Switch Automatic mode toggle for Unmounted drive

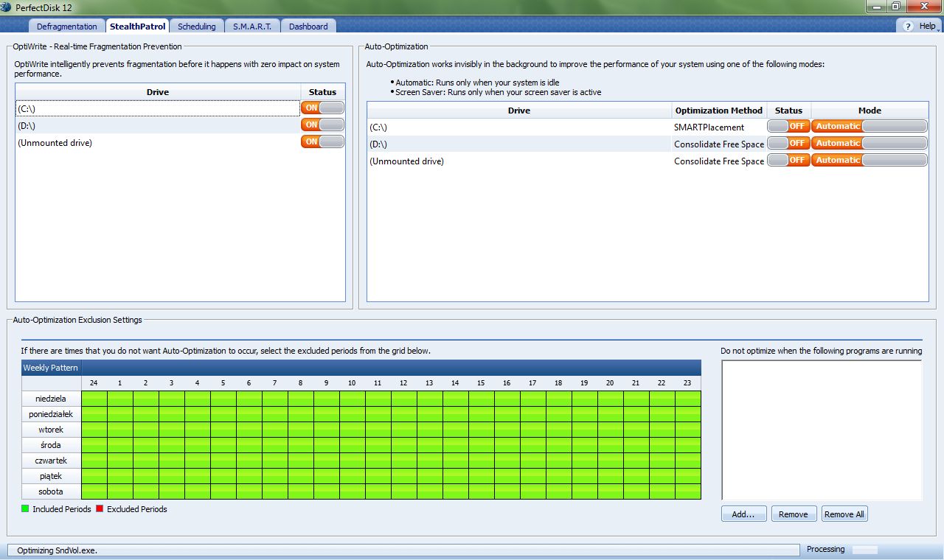(870, 160)
